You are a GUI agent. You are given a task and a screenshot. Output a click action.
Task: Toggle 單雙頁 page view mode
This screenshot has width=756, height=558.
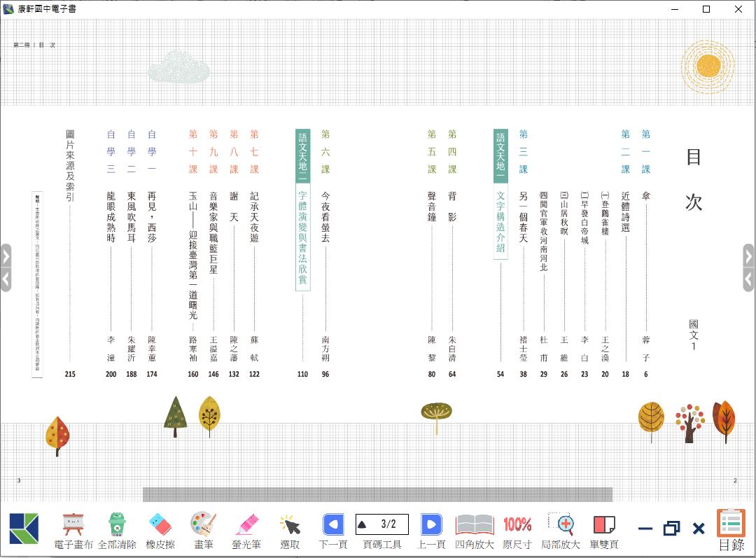[604, 529]
